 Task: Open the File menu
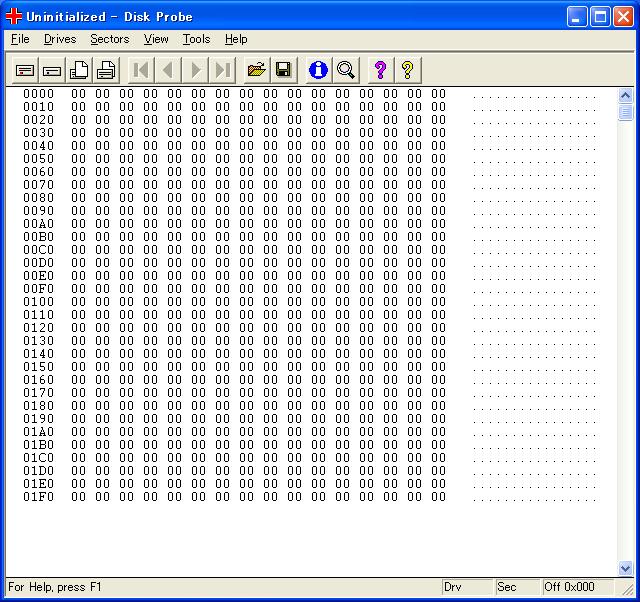point(20,39)
